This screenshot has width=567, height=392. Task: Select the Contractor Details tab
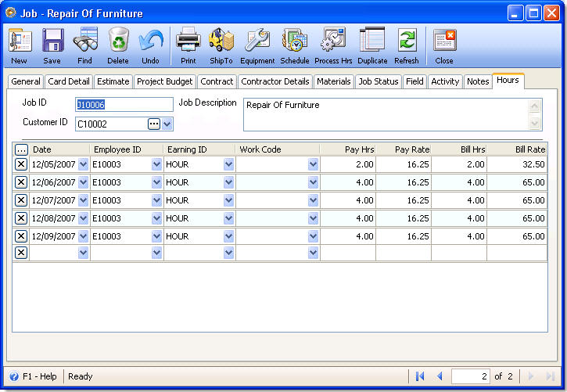pyautogui.click(x=275, y=81)
